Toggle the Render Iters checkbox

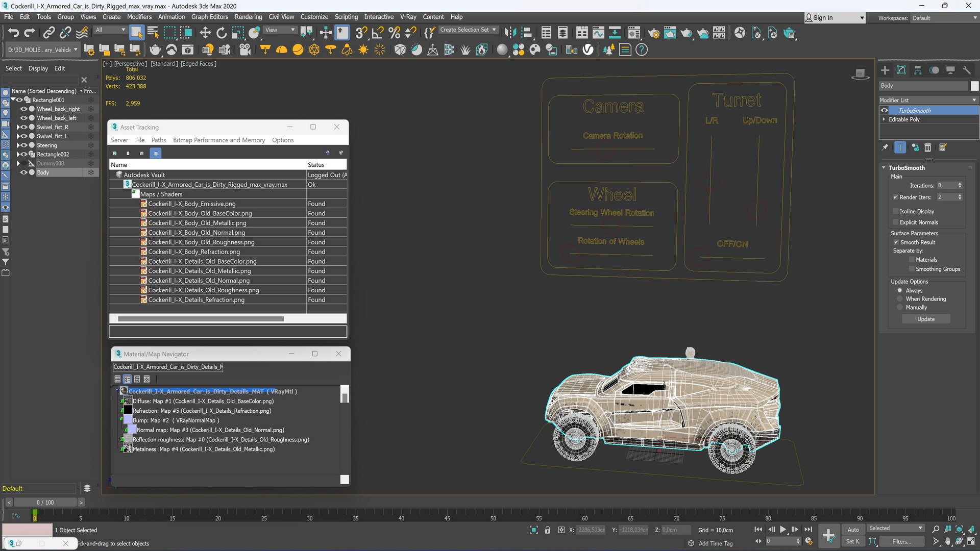[x=895, y=197]
